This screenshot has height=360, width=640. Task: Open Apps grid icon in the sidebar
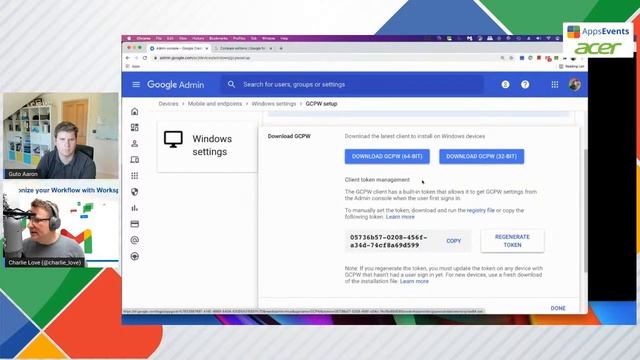pyautogui.click(x=135, y=176)
